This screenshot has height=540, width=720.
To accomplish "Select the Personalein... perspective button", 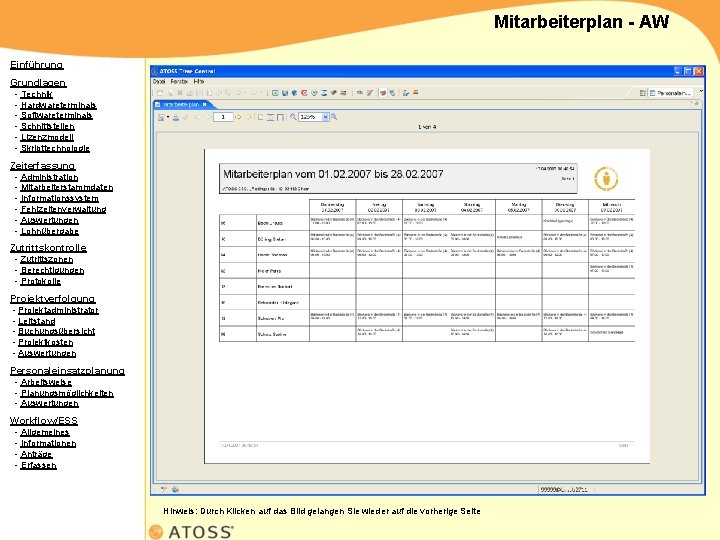I will coord(670,93).
